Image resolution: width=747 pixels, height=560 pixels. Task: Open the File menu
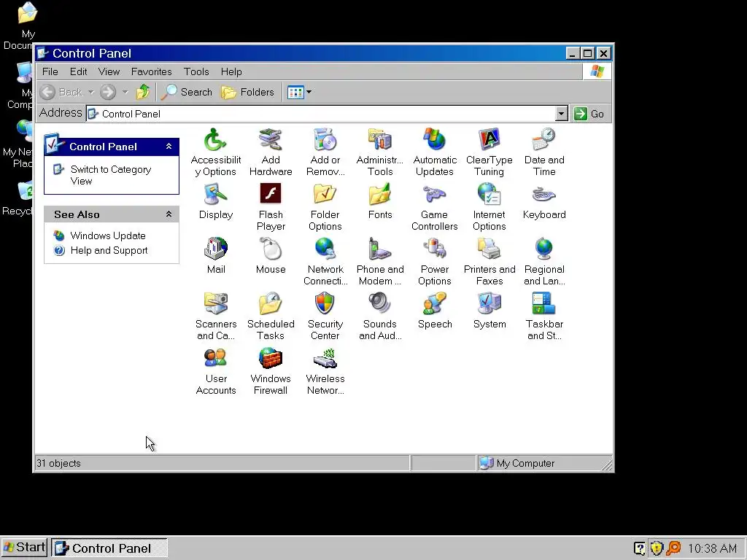tap(50, 71)
